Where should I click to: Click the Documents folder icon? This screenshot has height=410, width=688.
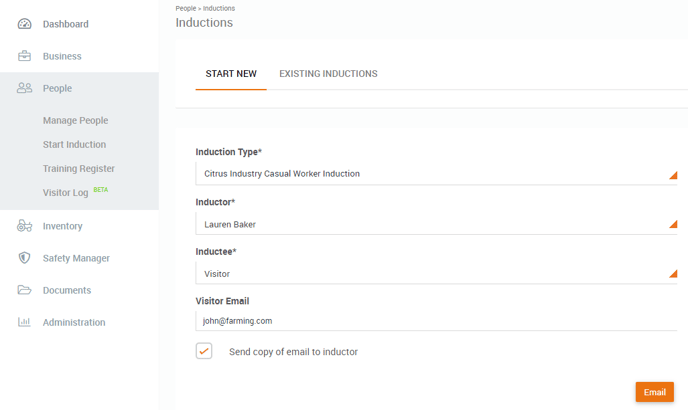[x=24, y=290]
